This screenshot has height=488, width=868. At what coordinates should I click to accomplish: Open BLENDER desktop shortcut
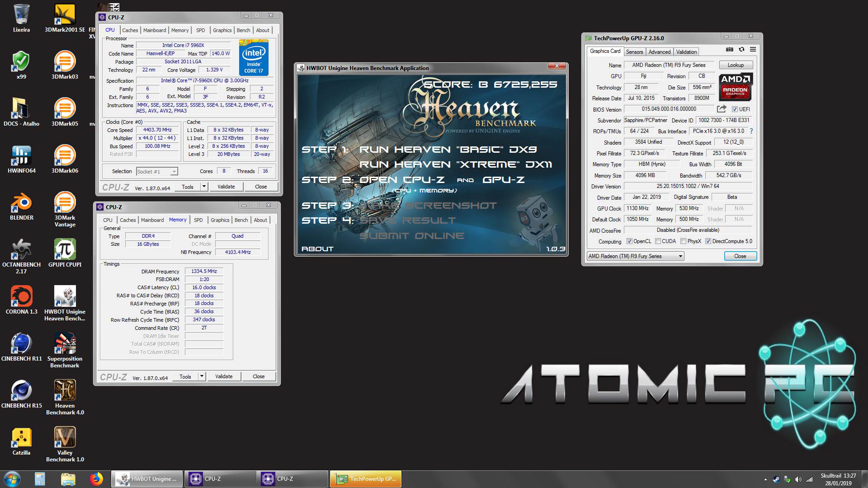pos(21,206)
